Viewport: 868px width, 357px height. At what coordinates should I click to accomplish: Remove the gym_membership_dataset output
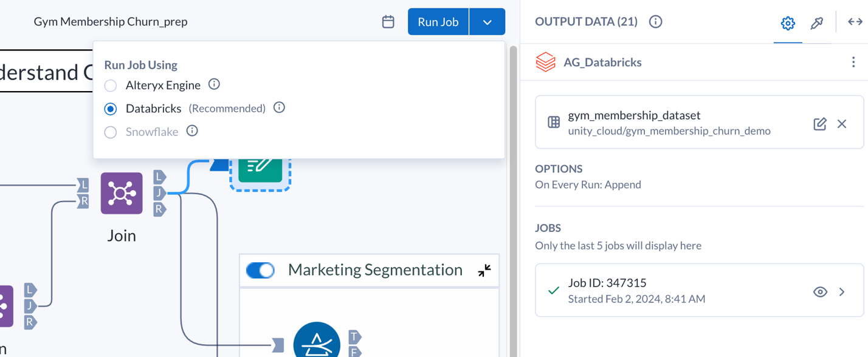tap(842, 123)
